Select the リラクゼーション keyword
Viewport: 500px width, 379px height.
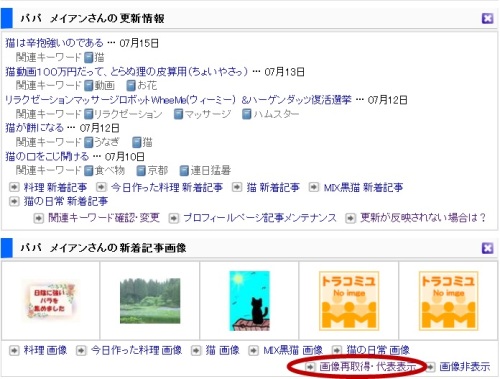tap(128, 114)
